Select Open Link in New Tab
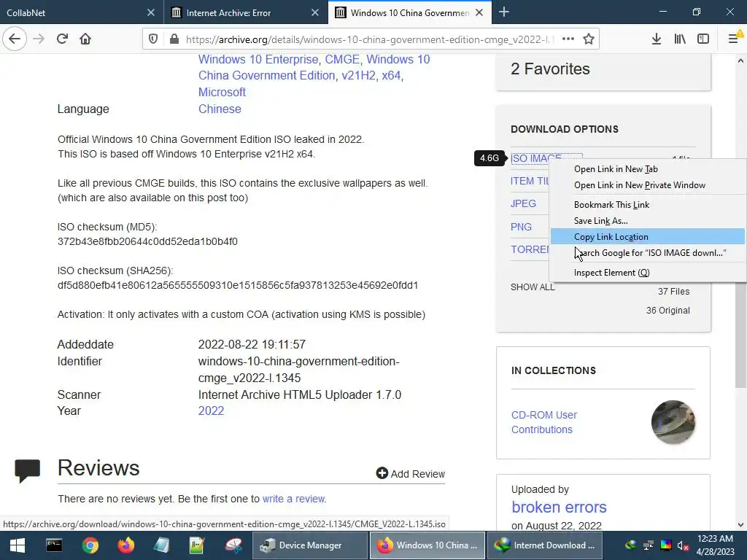 [x=616, y=169]
